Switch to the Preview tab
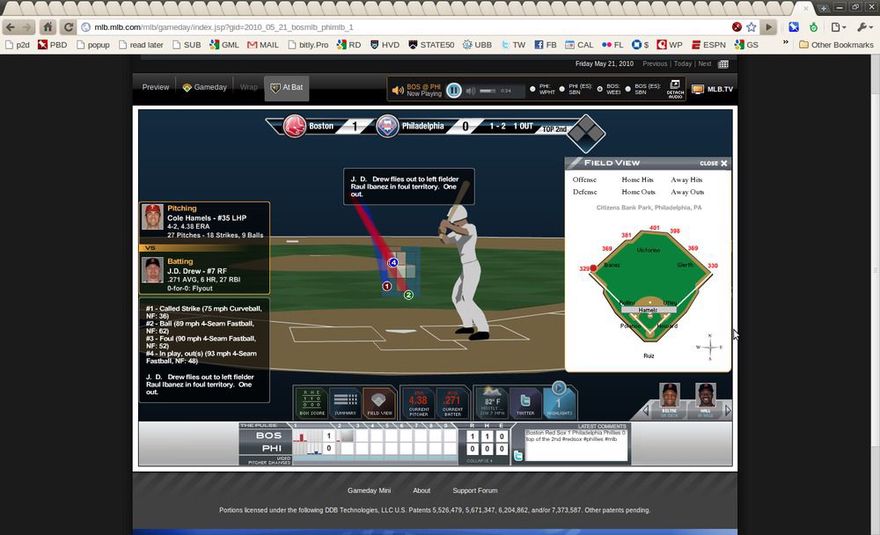 (x=155, y=87)
